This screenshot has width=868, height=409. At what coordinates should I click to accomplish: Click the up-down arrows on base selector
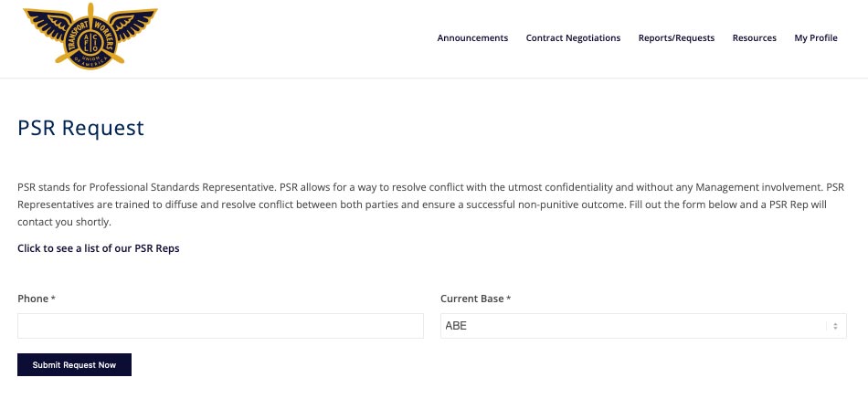pos(835,326)
